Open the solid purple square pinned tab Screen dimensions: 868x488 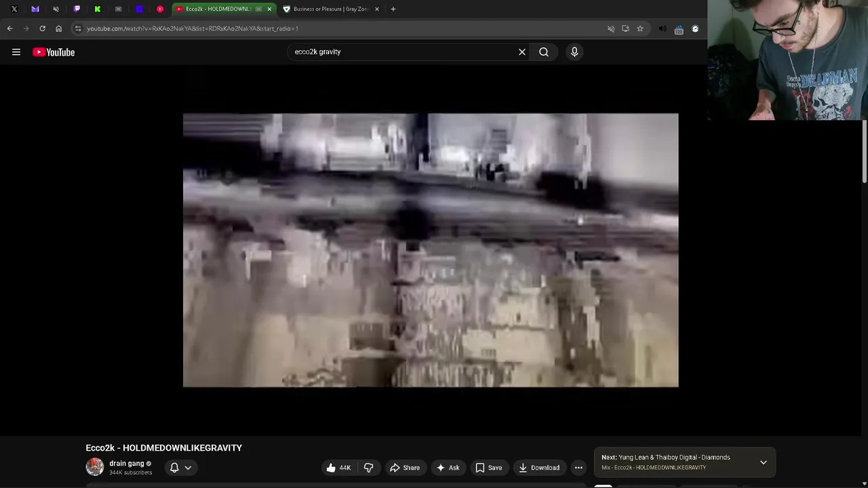[139, 9]
